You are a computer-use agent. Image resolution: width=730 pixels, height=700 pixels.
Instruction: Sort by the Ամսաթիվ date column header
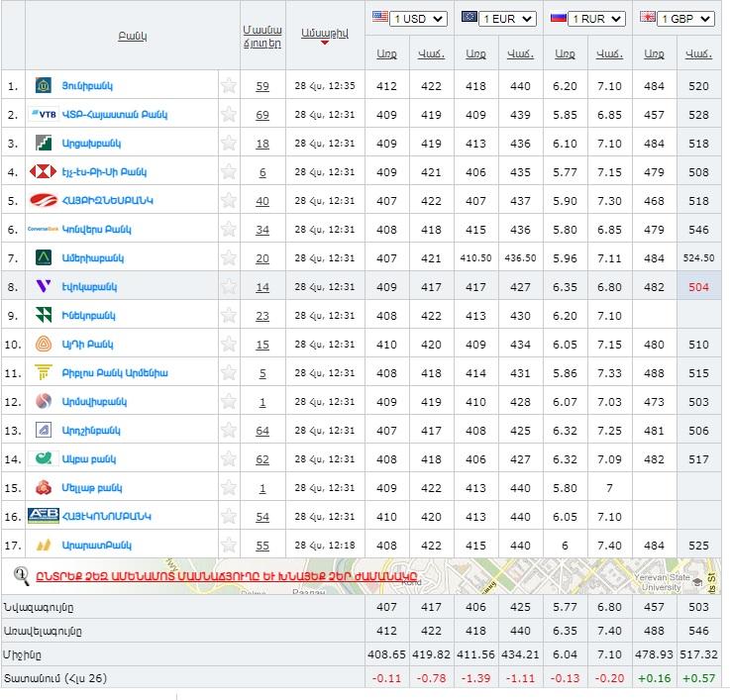click(324, 33)
